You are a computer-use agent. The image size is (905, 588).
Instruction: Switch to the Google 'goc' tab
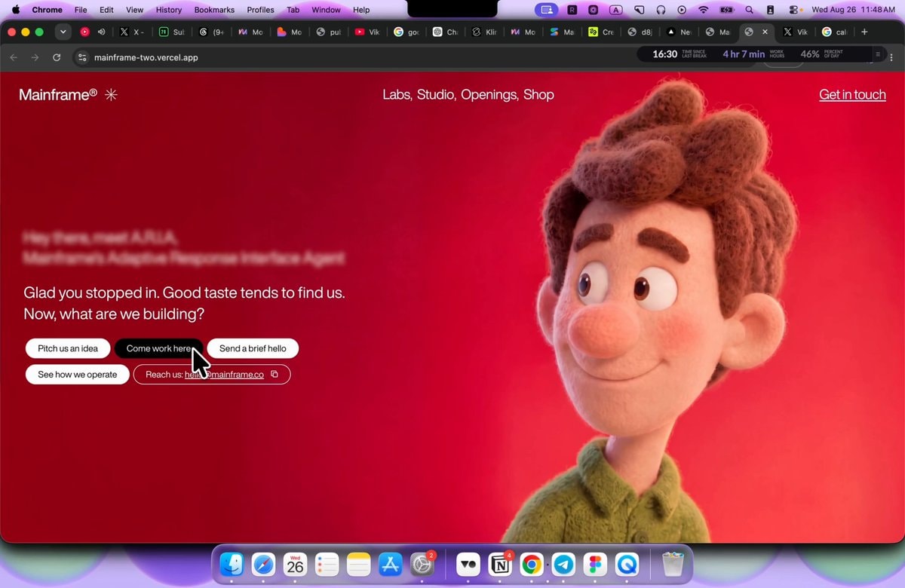[x=406, y=32]
